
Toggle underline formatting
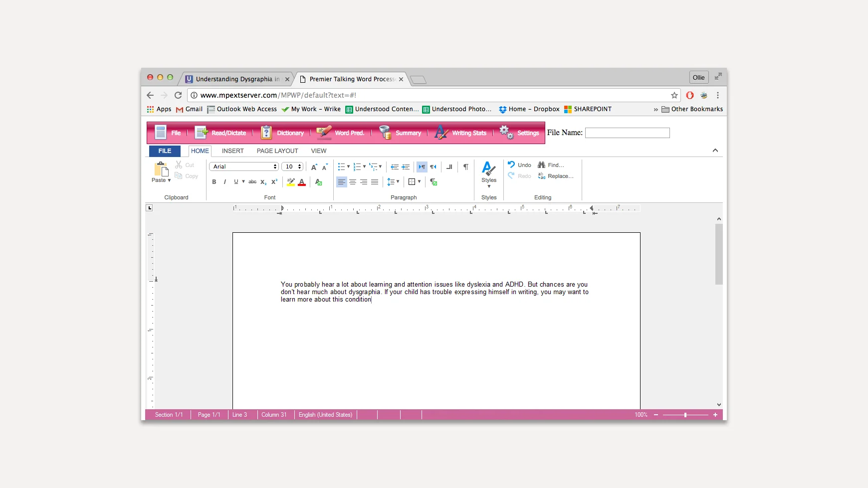tap(236, 182)
